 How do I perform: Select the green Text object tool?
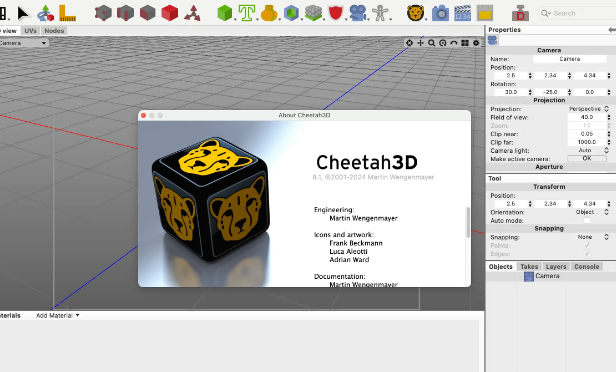pyautogui.click(x=247, y=13)
